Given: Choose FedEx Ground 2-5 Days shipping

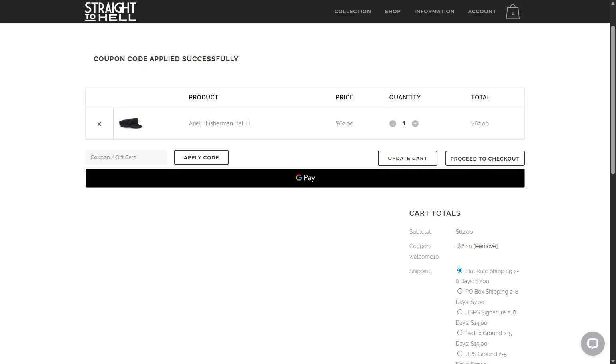Looking at the screenshot, I should click(460, 333).
